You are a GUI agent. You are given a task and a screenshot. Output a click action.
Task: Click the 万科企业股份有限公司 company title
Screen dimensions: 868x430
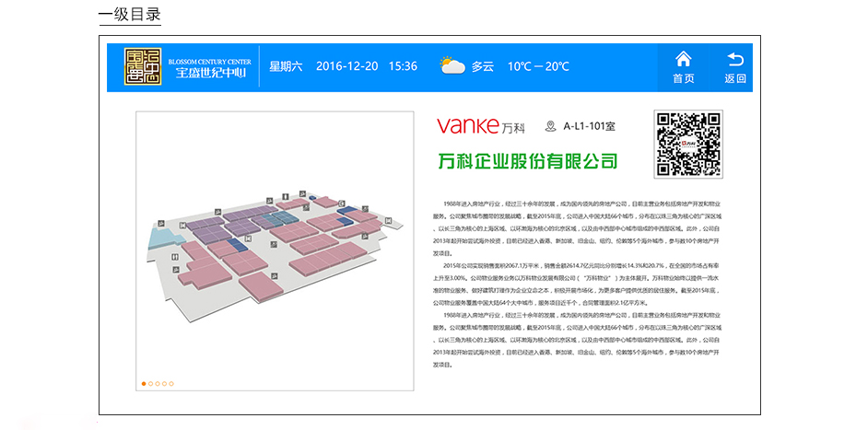(527, 162)
